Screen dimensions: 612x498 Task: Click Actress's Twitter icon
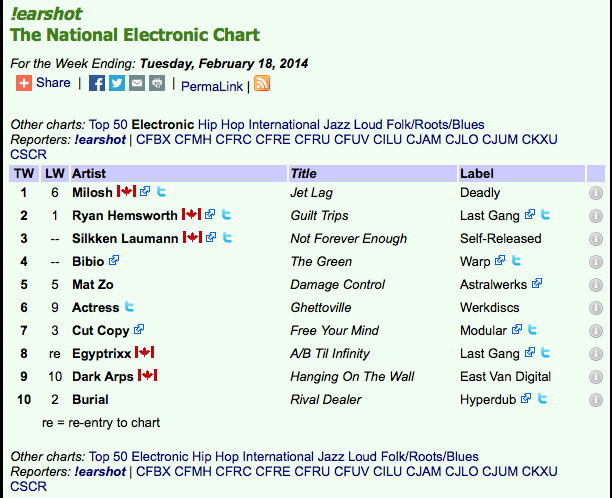(x=129, y=306)
